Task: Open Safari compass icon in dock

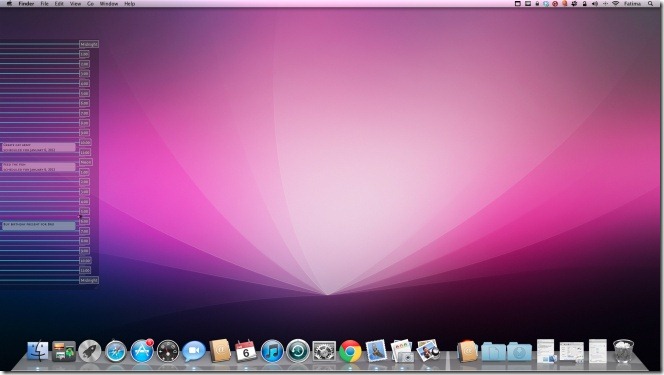Action: click(116, 351)
